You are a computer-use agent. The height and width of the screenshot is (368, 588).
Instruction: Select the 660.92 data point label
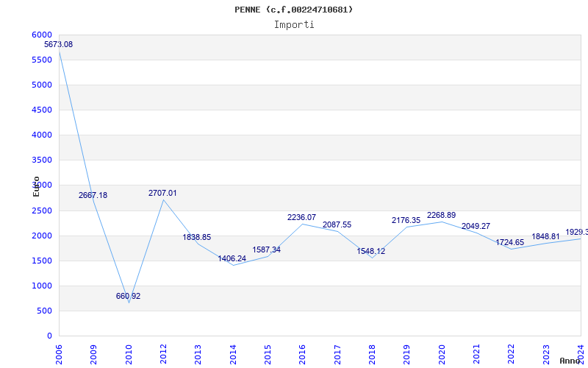128,296
